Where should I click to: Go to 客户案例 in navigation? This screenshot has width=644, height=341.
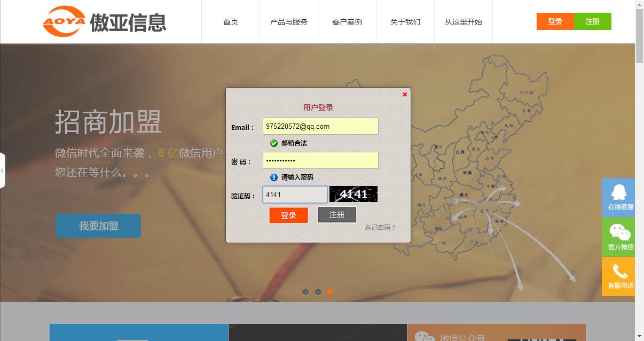point(347,22)
